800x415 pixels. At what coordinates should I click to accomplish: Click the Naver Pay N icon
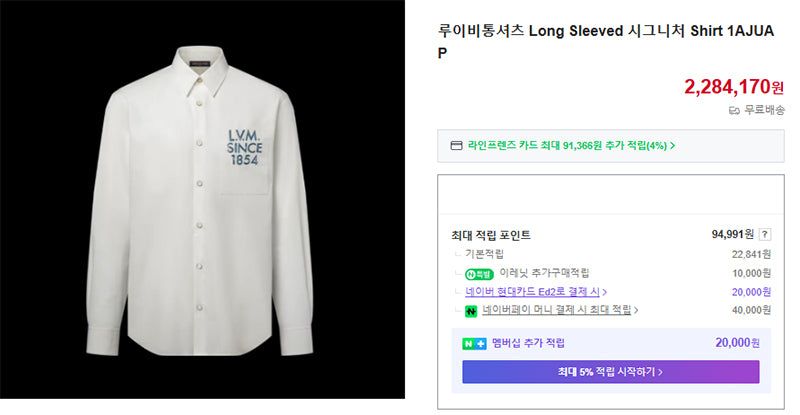(x=470, y=310)
